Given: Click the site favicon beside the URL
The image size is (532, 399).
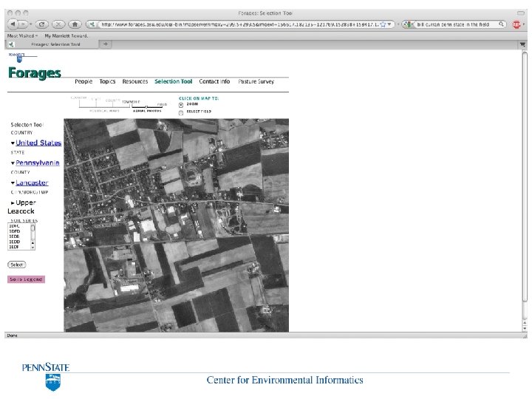Looking at the screenshot, I should click(92, 24).
